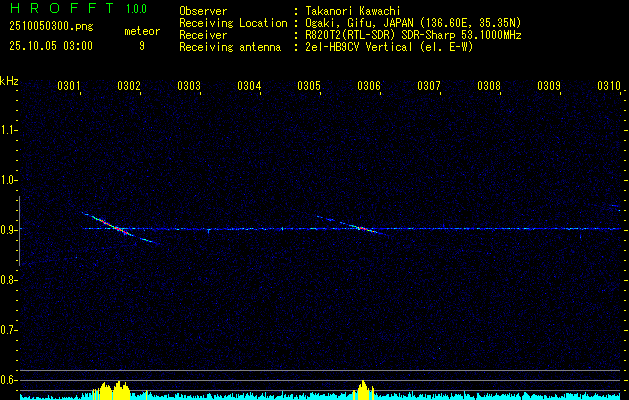Click the 0301 time axis marker
629x400 pixels.
click(x=69, y=85)
